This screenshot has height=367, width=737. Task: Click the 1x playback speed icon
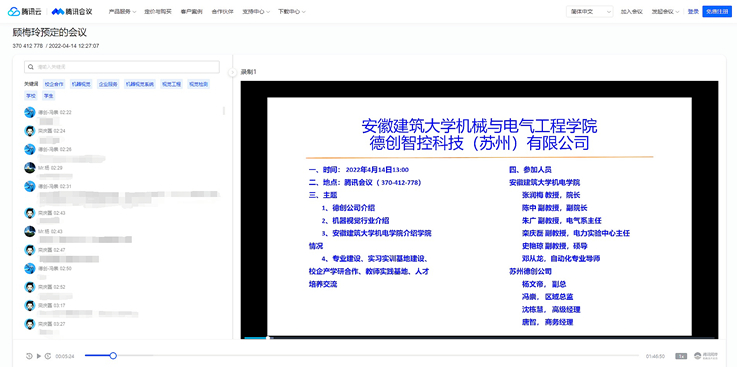tap(681, 356)
